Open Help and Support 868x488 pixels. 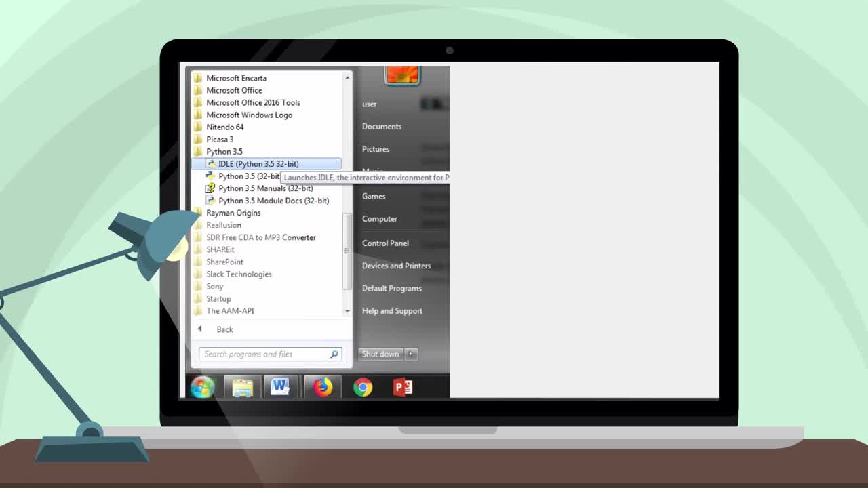coord(392,311)
